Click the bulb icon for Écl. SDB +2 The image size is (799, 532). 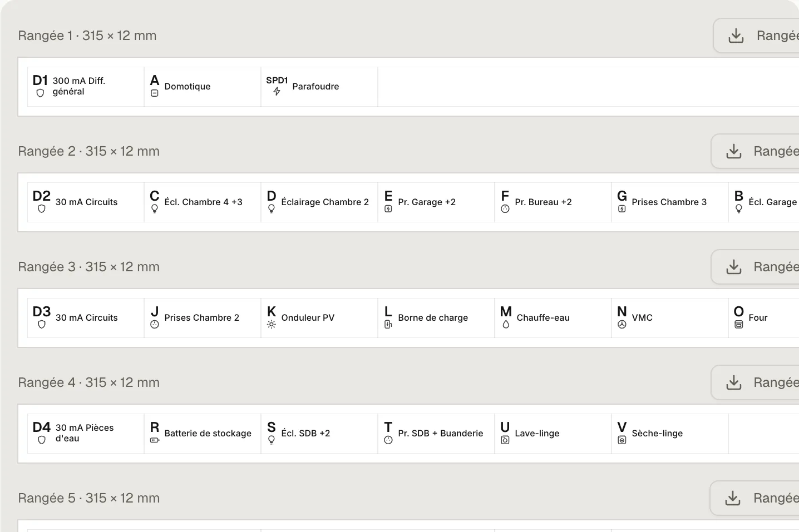click(272, 440)
